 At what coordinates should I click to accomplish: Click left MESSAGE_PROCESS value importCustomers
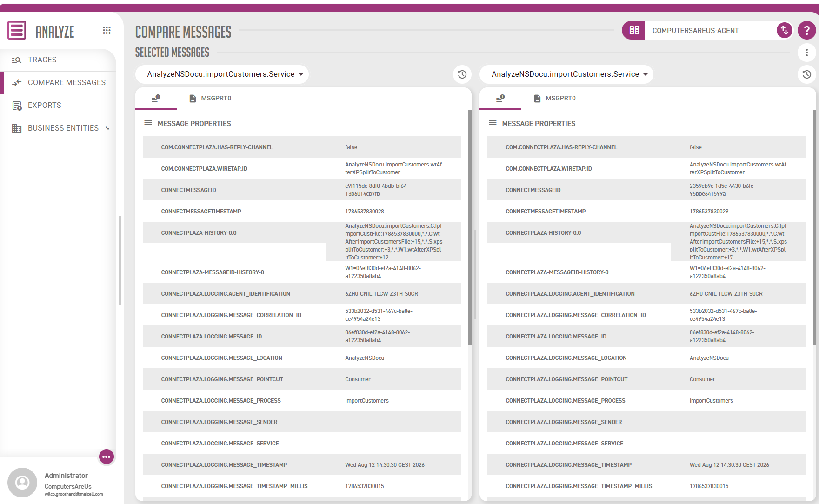[x=367, y=401]
